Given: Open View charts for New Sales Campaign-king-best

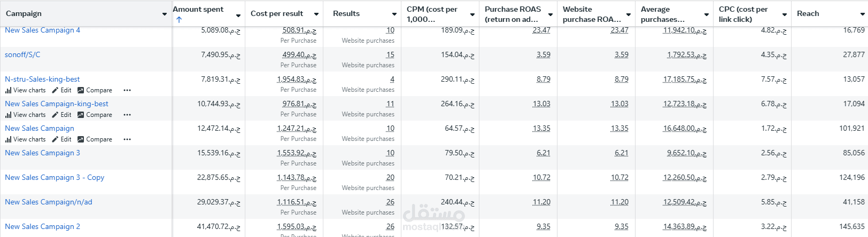Looking at the screenshot, I should (x=25, y=115).
